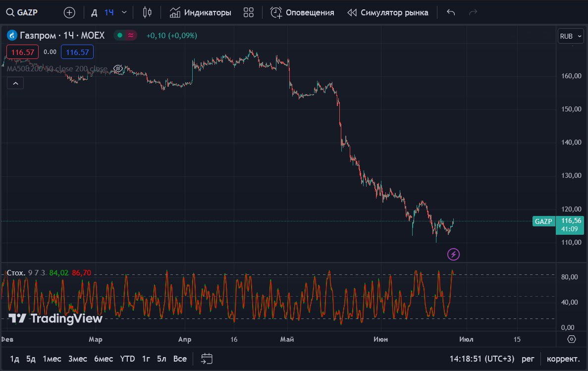Click the red 116.57 sell price button
588x371 pixels.
tap(22, 52)
